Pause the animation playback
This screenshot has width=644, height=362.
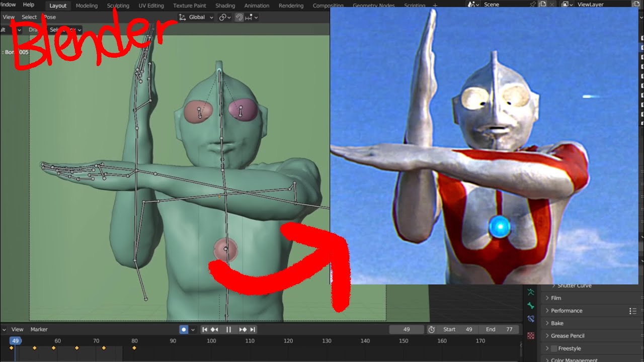pyautogui.click(x=228, y=329)
